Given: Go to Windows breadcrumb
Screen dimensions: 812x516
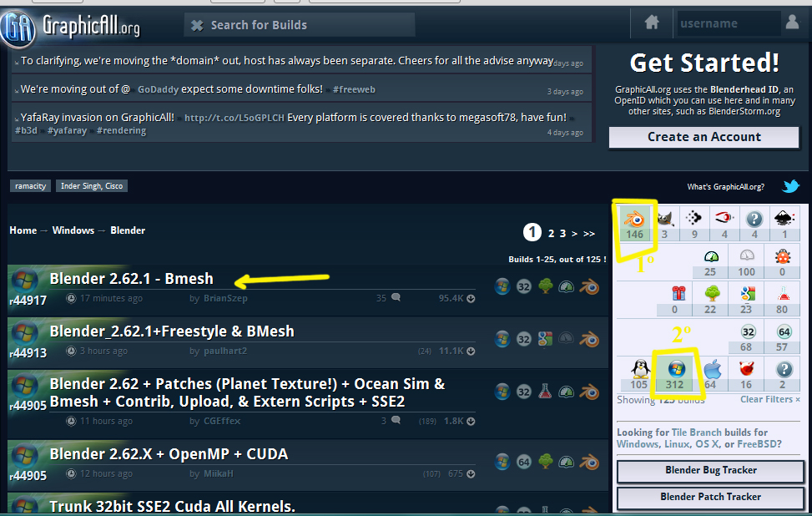Looking at the screenshot, I should 73,230.
